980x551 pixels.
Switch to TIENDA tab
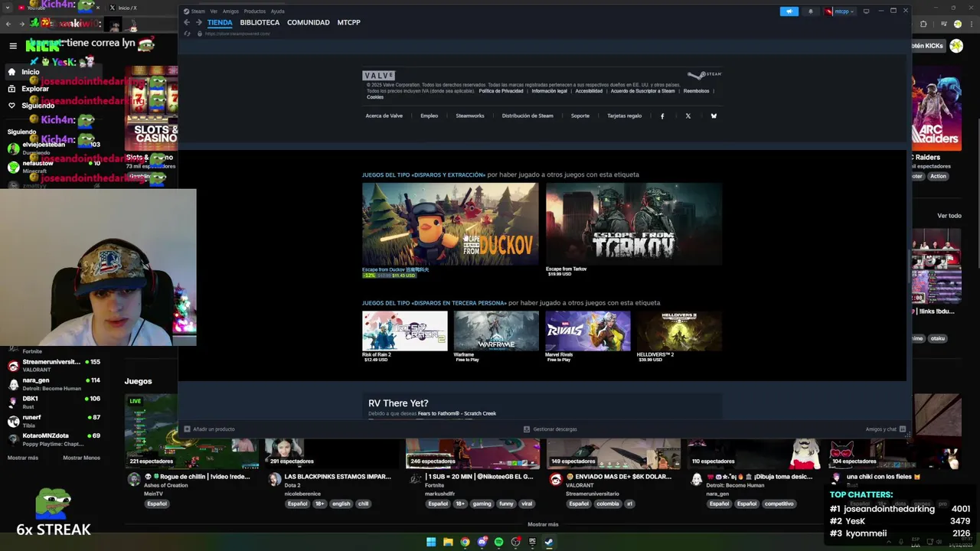(220, 22)
